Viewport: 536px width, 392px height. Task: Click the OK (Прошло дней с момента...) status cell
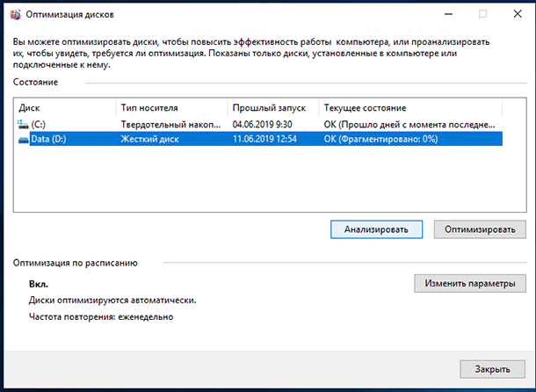(x=409, y=125)
